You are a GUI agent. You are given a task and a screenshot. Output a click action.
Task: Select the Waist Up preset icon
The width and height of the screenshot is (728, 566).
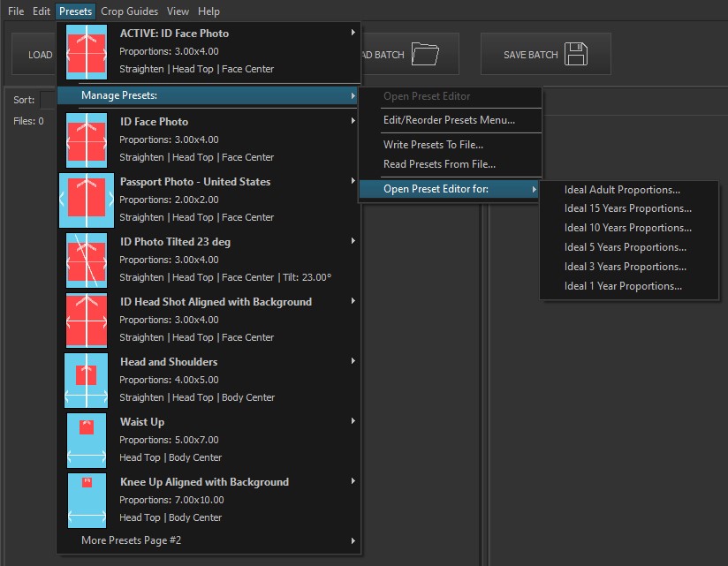86,440
